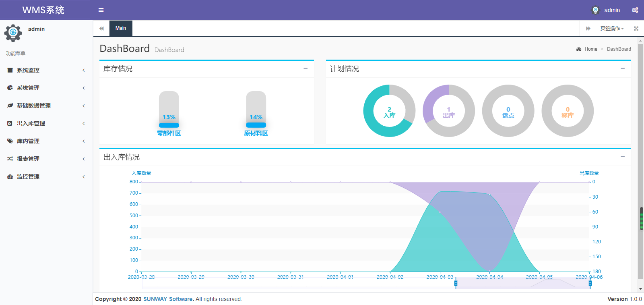Open 出入库管理 menu item

click(46, 123)
